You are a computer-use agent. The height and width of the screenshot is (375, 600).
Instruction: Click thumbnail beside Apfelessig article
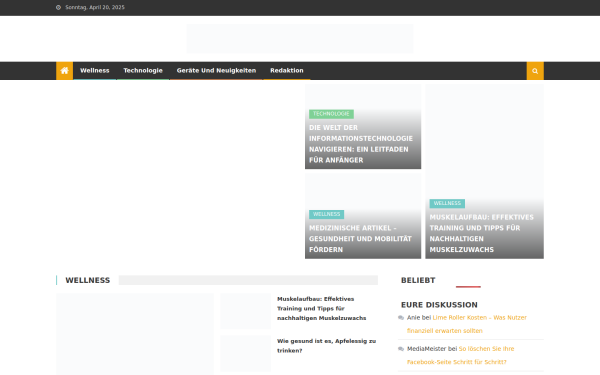click(x=245, y=353)
